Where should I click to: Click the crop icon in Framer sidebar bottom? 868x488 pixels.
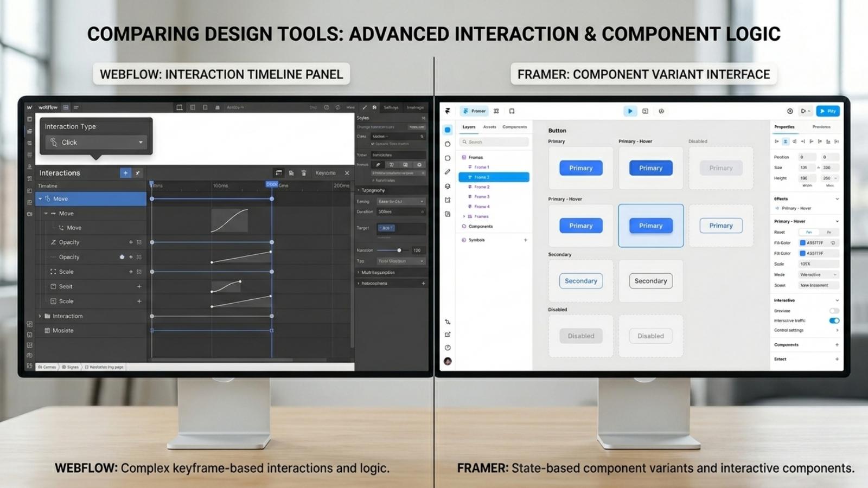pyautogui.click(x=448, y=322)
